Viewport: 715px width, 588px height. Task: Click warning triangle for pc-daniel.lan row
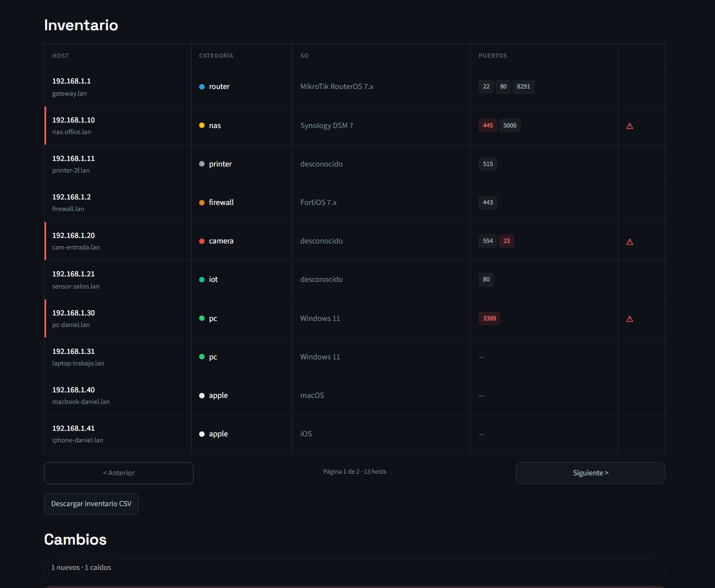[x=630, y=319]
